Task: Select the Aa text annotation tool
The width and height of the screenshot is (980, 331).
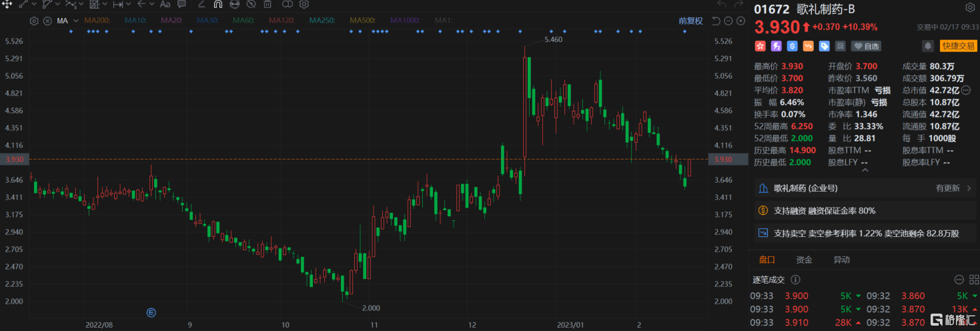Action: [x=165, y=4]
